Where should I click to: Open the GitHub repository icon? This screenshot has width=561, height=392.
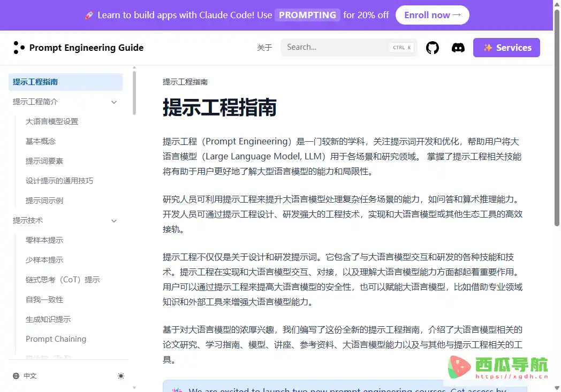click(432, 48)
